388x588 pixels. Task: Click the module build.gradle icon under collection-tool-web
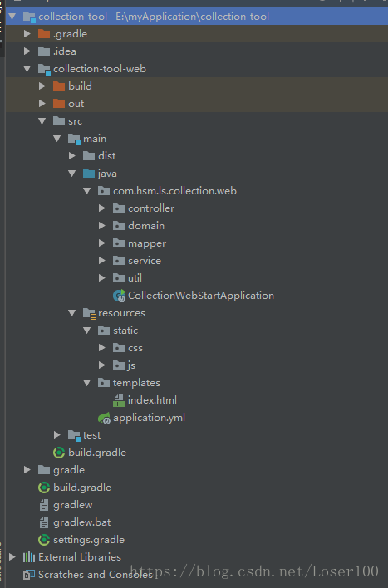click(59, 453)
